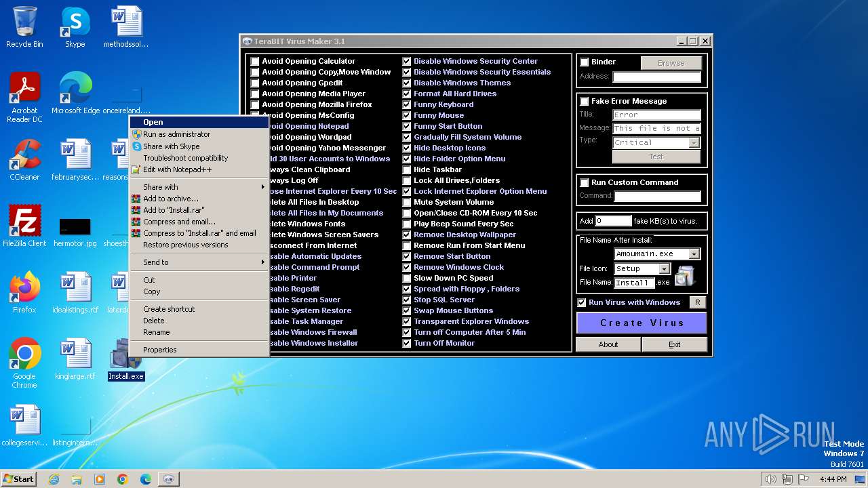Screen dimensions: 868x488
Task: Click the taskbar clock showing 4:44 PM
Action: click(x=833, y=479)
